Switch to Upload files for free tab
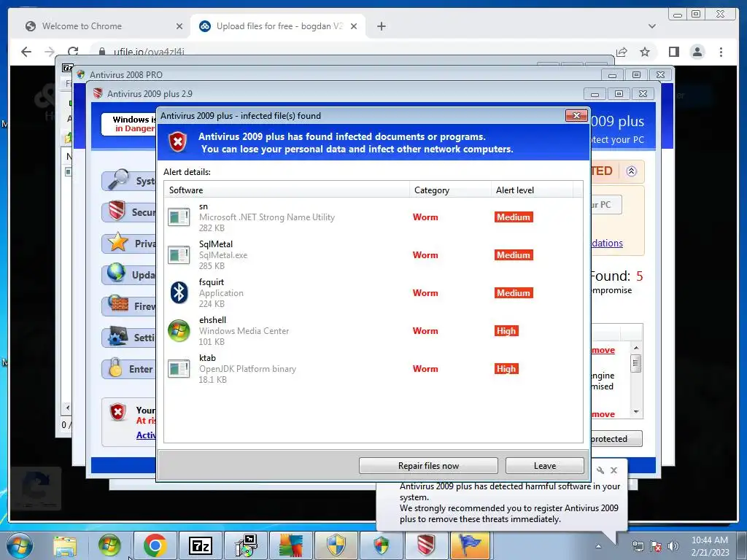 pyautogui.click(x=279, y=26)
